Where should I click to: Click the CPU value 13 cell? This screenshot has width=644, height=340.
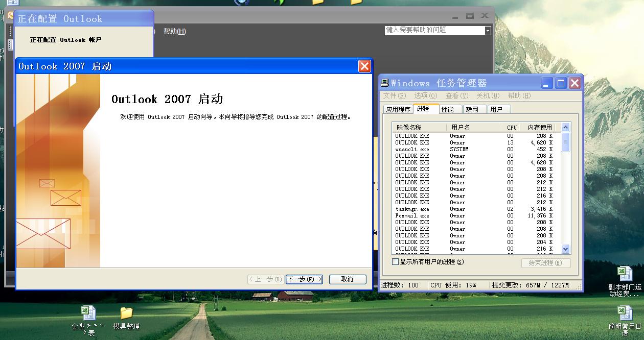510,143
